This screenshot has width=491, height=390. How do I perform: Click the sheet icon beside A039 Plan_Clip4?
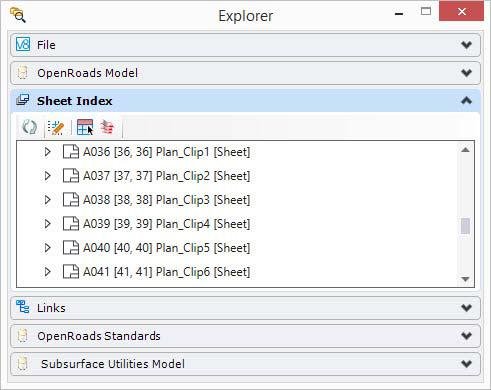coord(71,224)
